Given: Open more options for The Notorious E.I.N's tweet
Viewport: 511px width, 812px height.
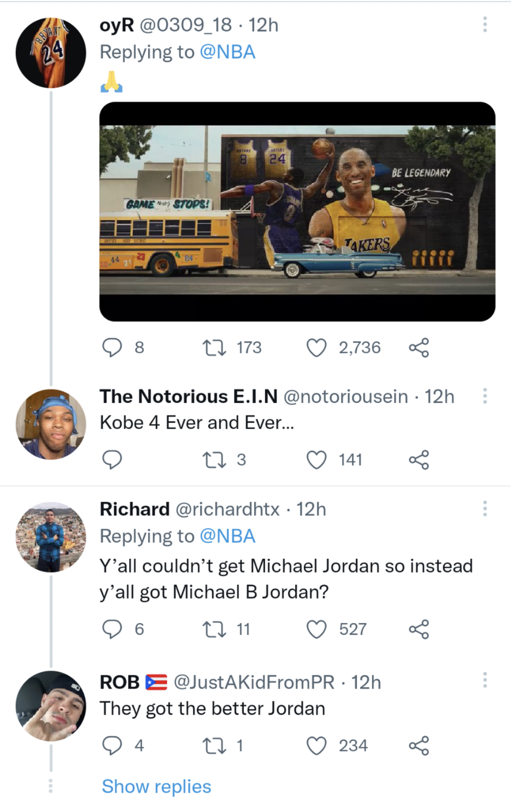Looking at the screenshot, I should click(x=484, y=396).
